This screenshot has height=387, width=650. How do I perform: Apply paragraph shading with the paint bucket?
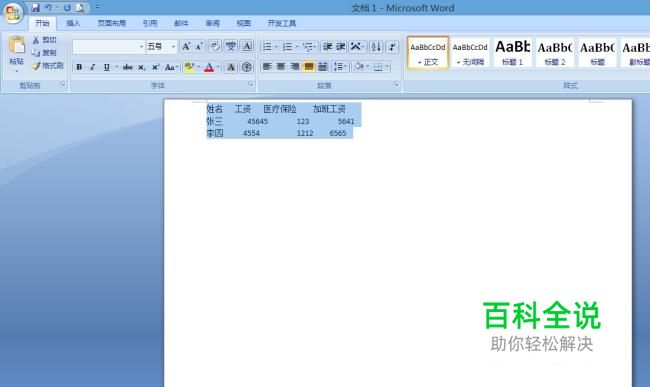(x=359, y=67)
